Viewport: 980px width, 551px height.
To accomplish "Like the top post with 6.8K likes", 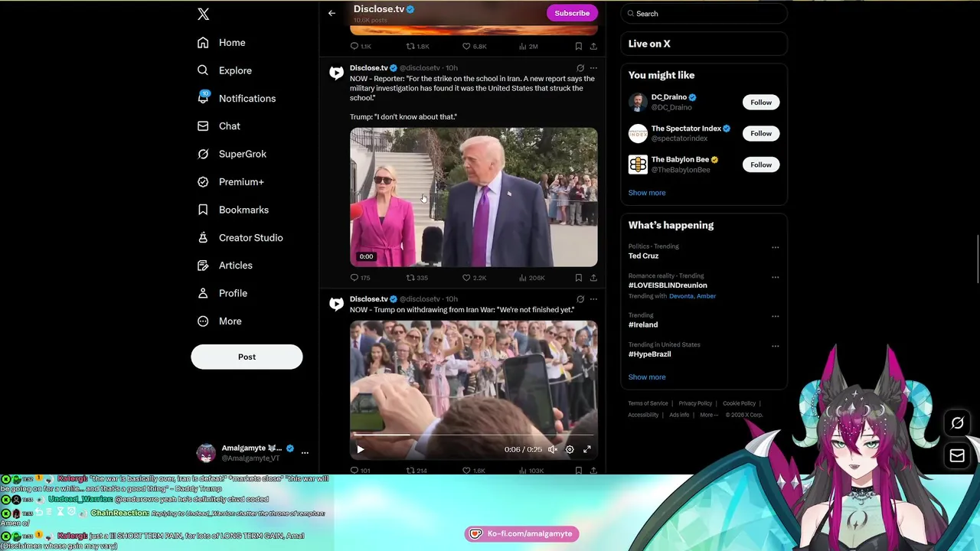I will pos(474,47).
